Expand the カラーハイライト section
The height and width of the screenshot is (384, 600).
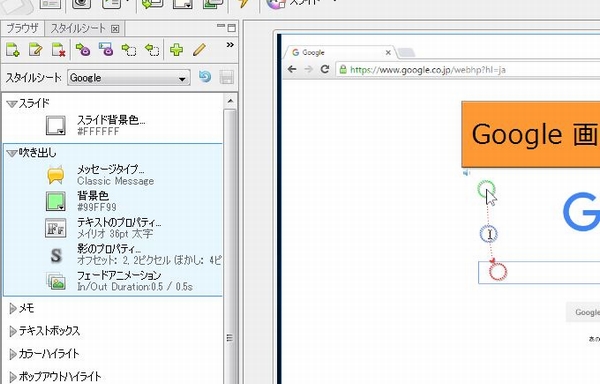[13, 354]
